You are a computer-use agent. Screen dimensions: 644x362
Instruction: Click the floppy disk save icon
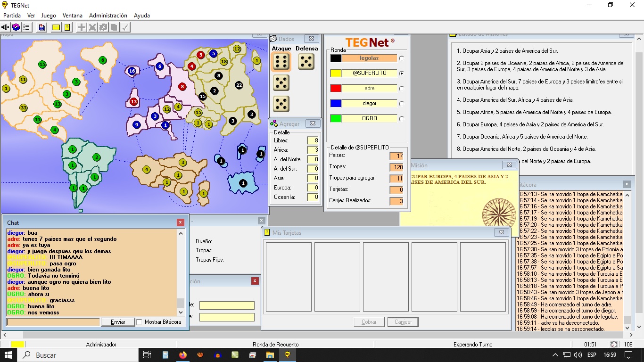click(x=42, y=27)
